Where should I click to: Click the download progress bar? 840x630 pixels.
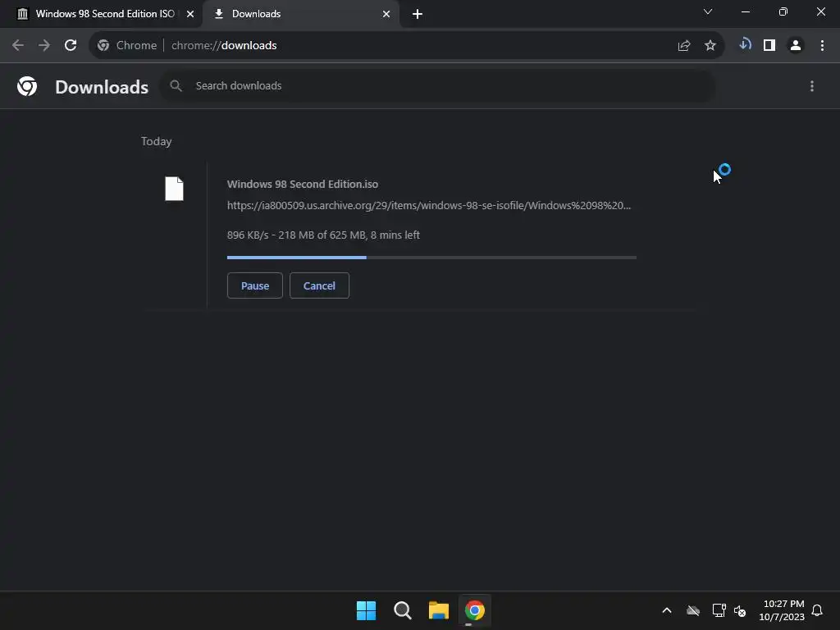click(x=431, y=258)
